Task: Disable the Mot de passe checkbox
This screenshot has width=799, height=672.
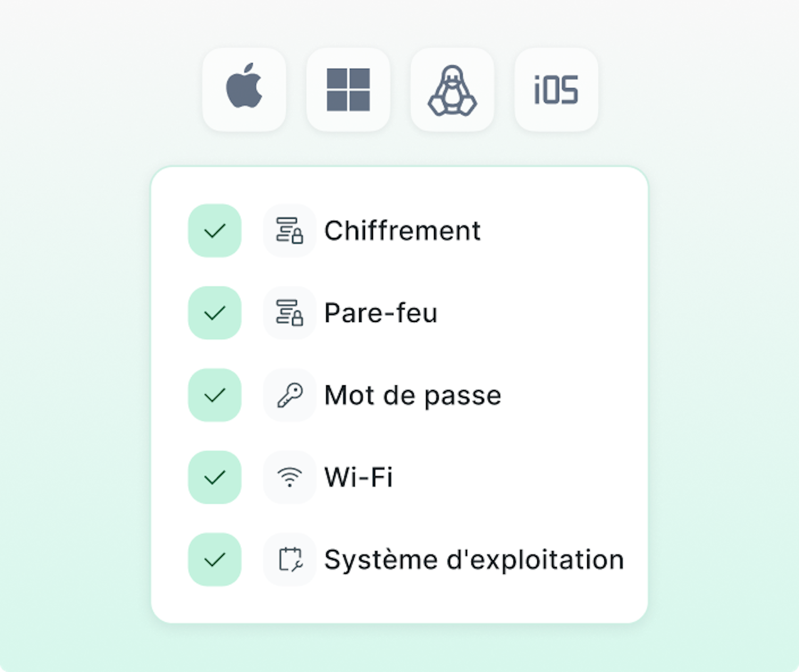Action: (x=215, y=395)
